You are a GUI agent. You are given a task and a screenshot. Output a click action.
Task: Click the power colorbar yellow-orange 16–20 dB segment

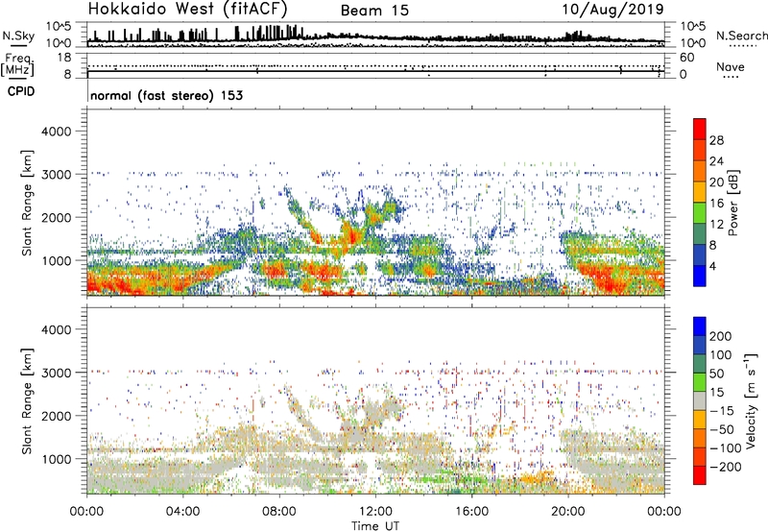[x=700, y=191]
